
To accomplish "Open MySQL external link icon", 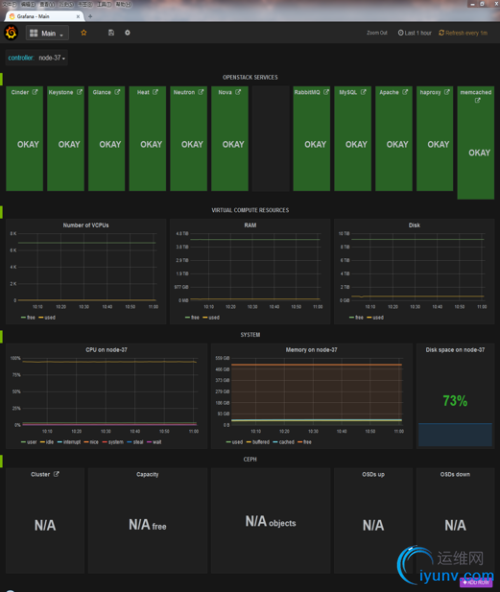I will tap(363, 92).
